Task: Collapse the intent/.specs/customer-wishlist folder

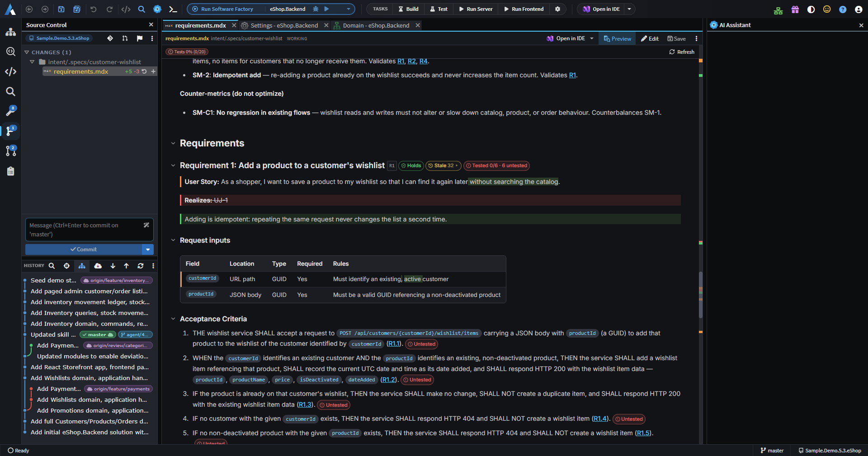Action: [32, 62]
